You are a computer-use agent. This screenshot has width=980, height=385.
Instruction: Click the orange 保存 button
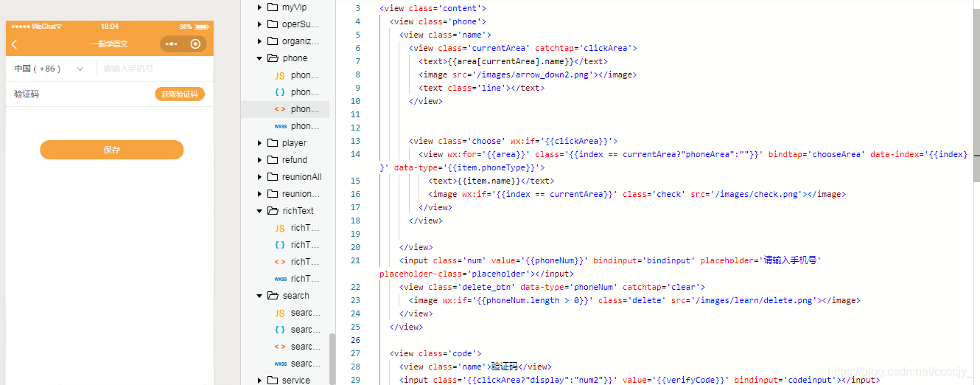tap(111, 150)
